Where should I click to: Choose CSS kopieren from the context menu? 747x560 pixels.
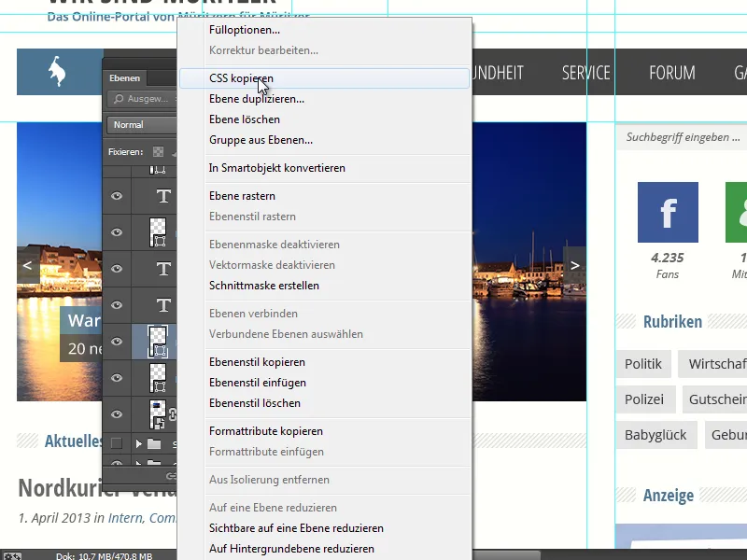[324, 78]
